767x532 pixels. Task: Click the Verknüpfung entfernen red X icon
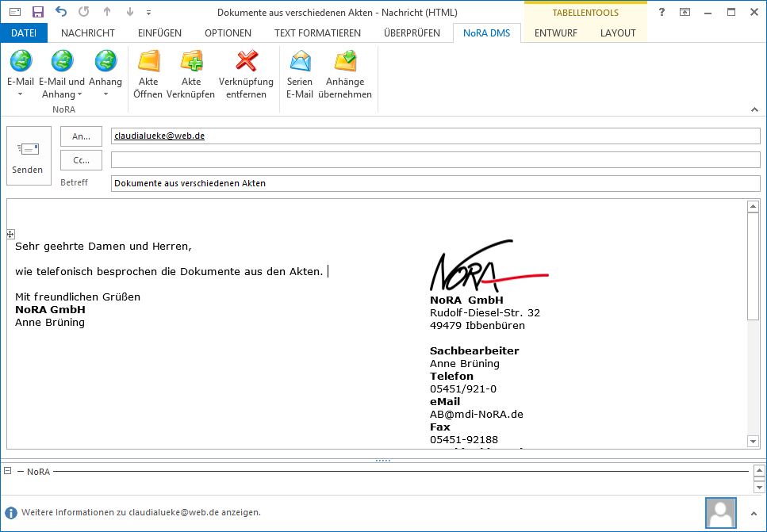[247, 61]
